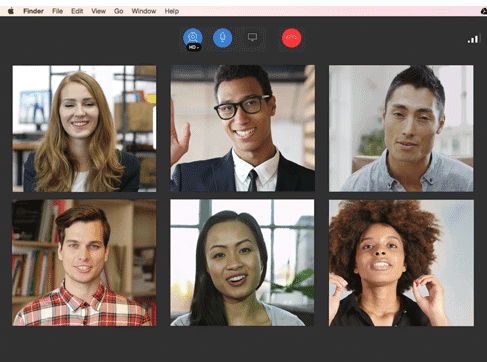Select video tile of man in light blue shirt

pos(401,128)
